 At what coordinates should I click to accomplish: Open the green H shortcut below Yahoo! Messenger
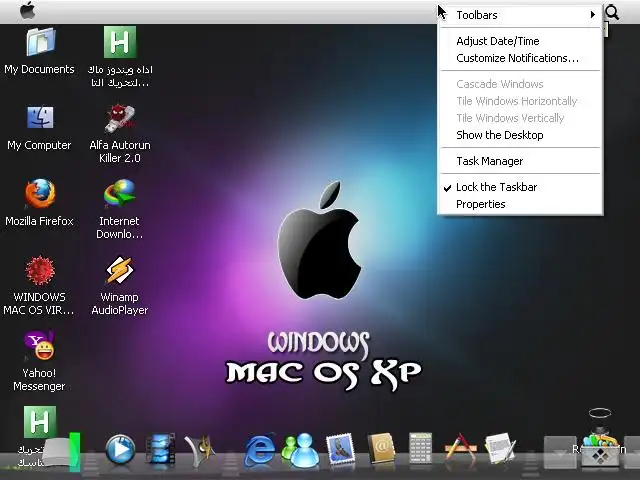tap(40, 422)
